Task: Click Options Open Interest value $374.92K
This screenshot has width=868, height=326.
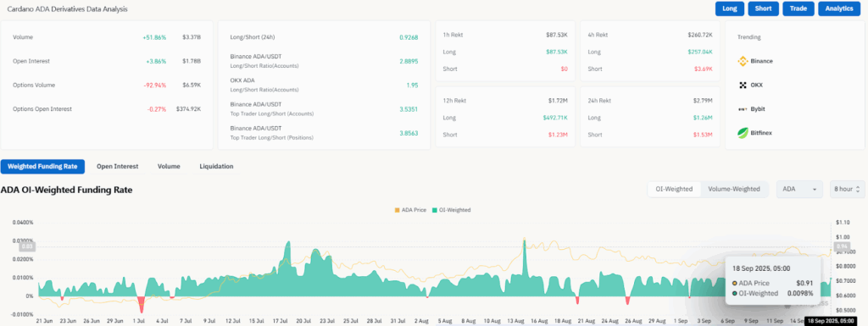Action: pyautogui.click(x=189, y=109)
